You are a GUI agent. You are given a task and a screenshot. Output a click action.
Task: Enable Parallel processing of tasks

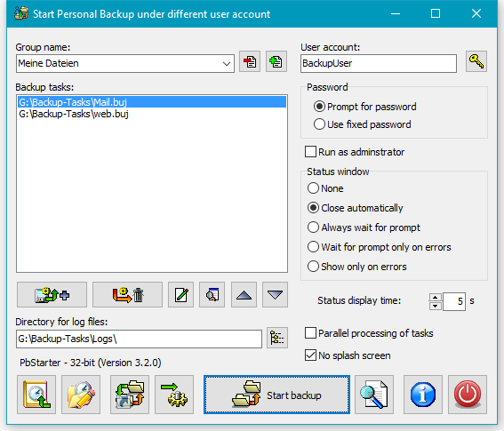[310, 333]
